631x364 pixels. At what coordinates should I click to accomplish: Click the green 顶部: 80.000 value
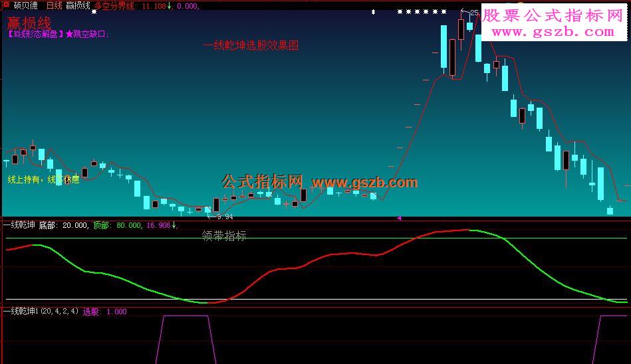coord(117,225)
